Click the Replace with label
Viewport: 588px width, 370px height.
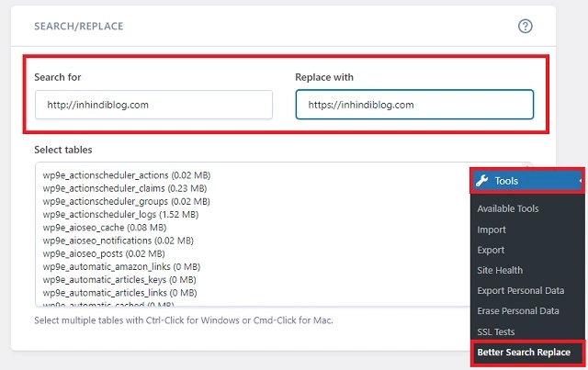[324, 77]
